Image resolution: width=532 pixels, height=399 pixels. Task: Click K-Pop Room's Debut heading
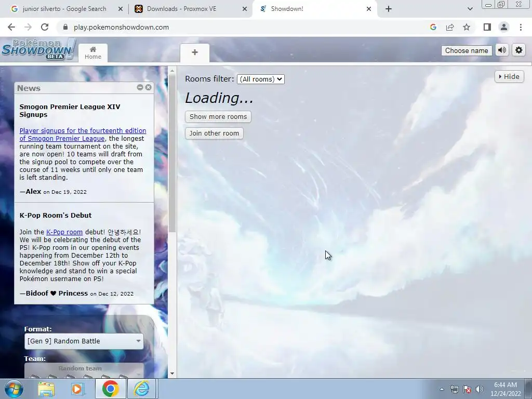point(56,216)
